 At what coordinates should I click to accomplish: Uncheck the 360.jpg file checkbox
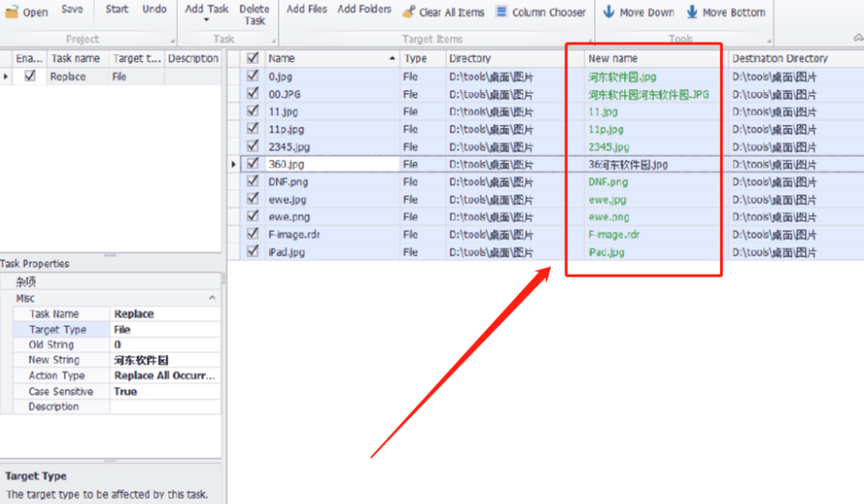pyautogui.click(x=253, y=163)
